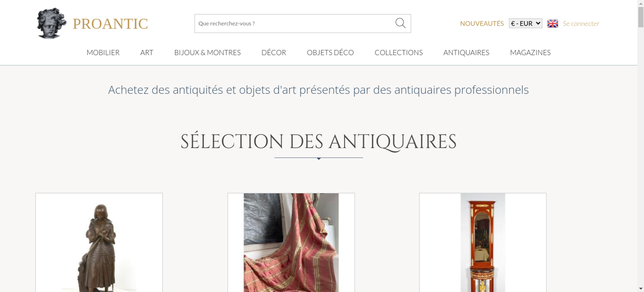Click the NOUVEAUTÉS link
The image size is (644, 292).
click(482, 23)
